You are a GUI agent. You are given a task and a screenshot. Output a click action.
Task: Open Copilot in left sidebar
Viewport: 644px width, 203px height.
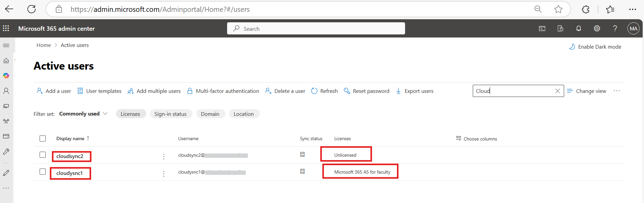[x=6, y=76]
